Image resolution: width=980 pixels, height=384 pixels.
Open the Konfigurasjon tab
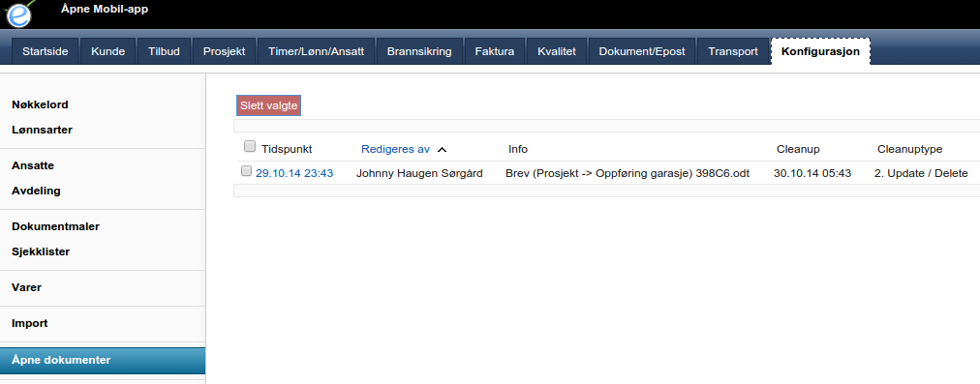point(820,51)
